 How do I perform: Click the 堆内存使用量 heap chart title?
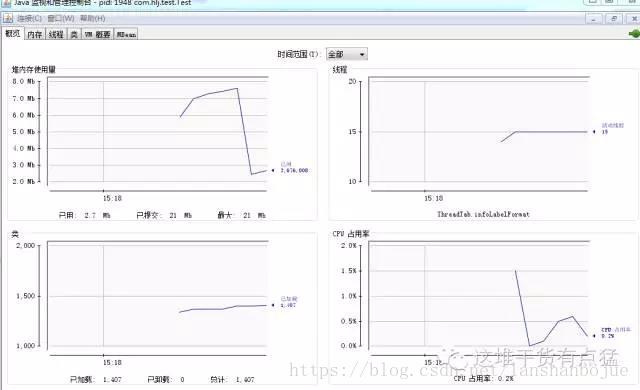point(33,69)
